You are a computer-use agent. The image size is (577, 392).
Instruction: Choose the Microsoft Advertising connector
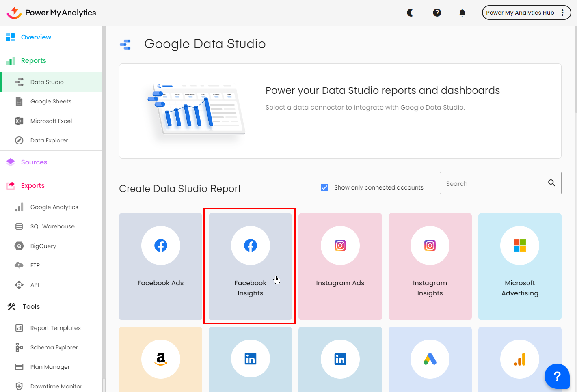tap(519, 266)
